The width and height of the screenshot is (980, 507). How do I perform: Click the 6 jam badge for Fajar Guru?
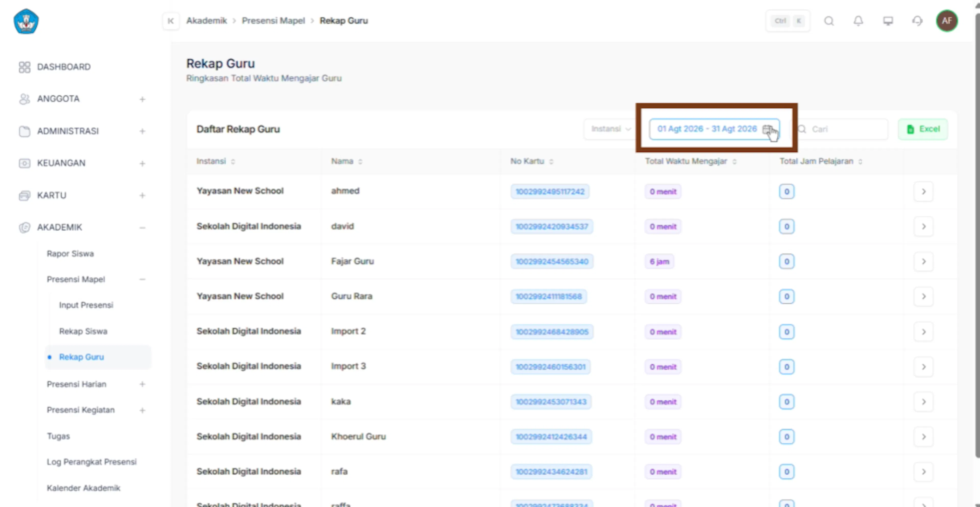659,262
